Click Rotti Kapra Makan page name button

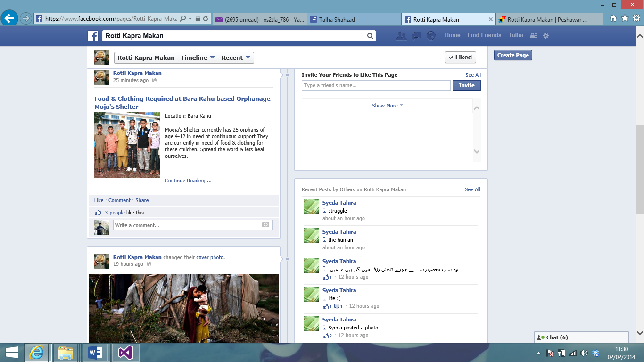click(x=146, y=58)
